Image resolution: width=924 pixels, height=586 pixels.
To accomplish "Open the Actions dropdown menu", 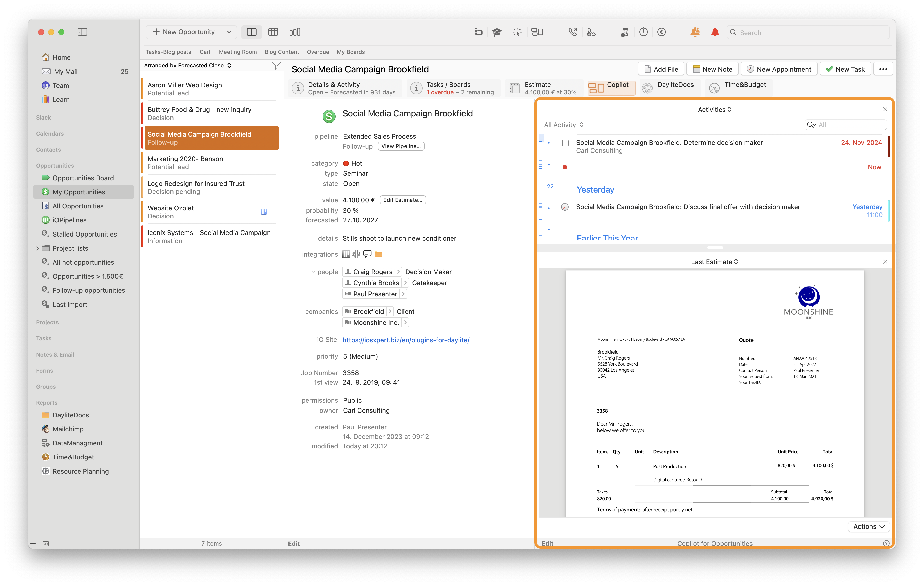I will coord(869,526).
